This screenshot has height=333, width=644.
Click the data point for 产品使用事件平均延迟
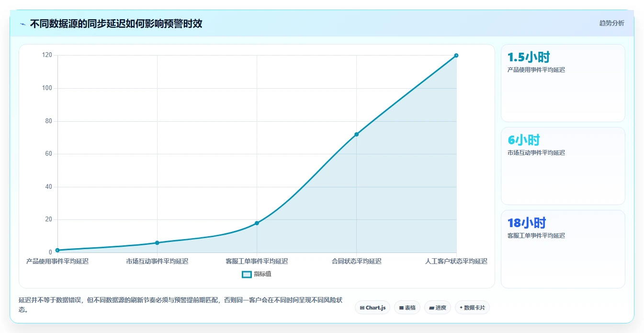pyautogui.click(x=57, y=250)
